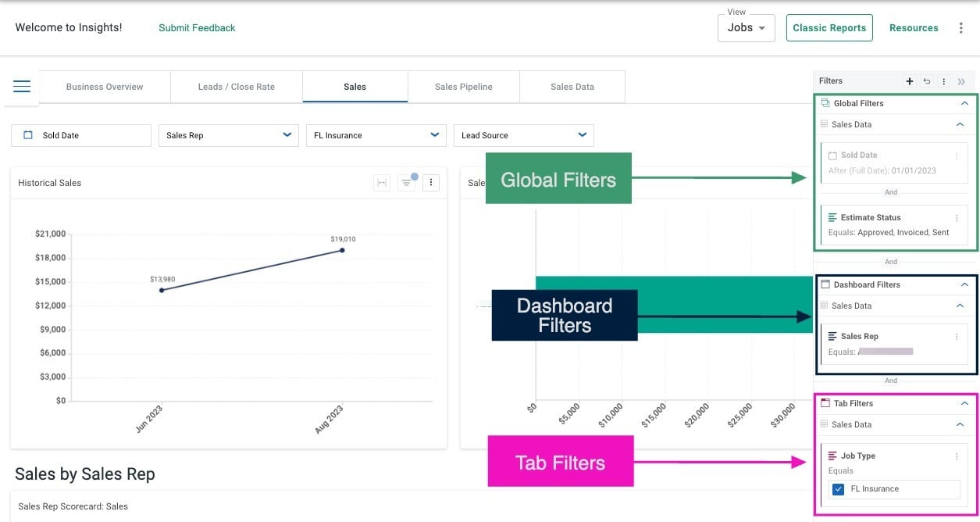Open the Submit Feedback link

(197, 28)
